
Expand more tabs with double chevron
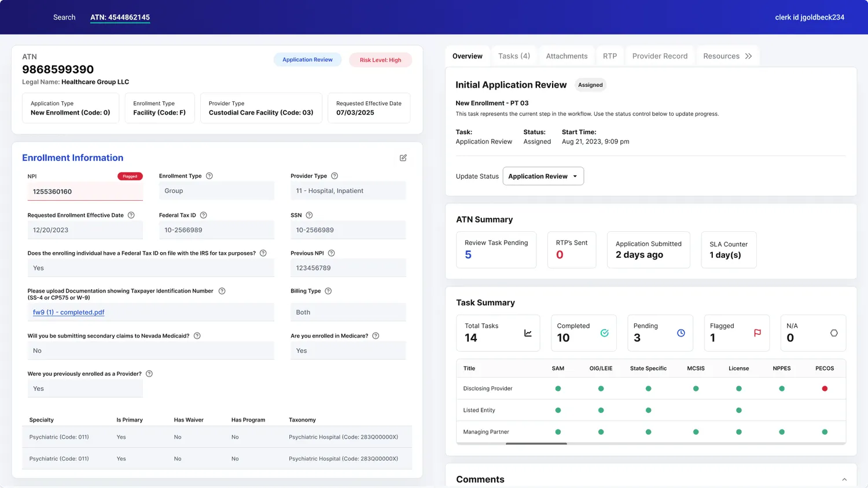click(749, 56)
